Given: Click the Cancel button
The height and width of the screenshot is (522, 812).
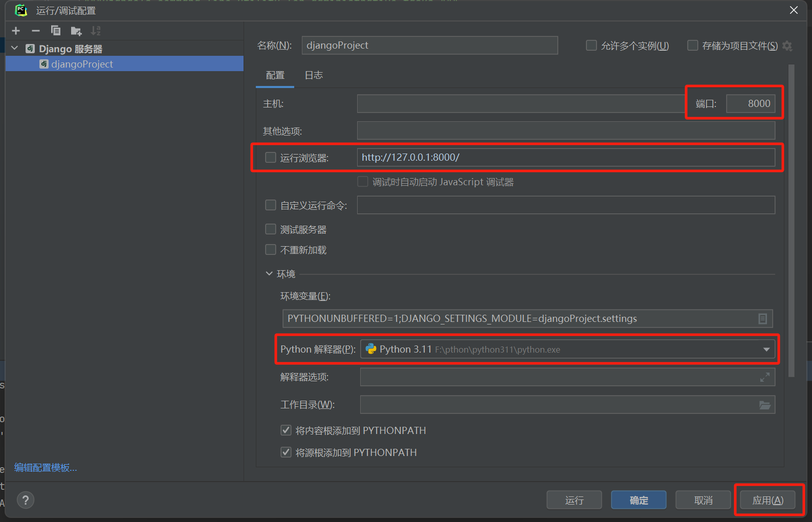Looking at the screenshot, I should point(703,500).
